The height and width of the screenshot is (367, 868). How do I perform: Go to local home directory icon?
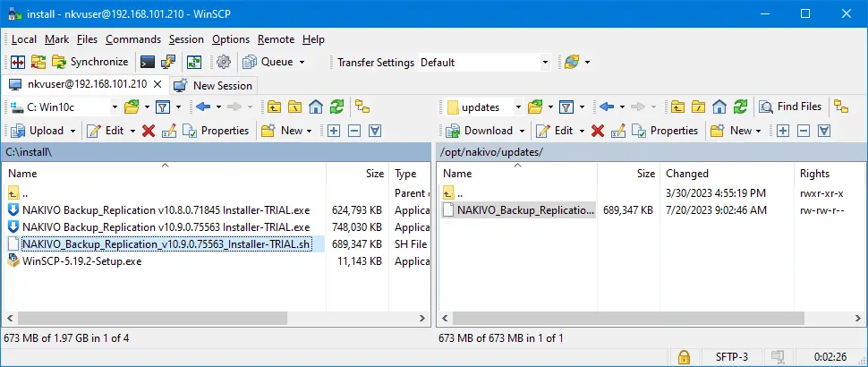click(x=316, y=107)
